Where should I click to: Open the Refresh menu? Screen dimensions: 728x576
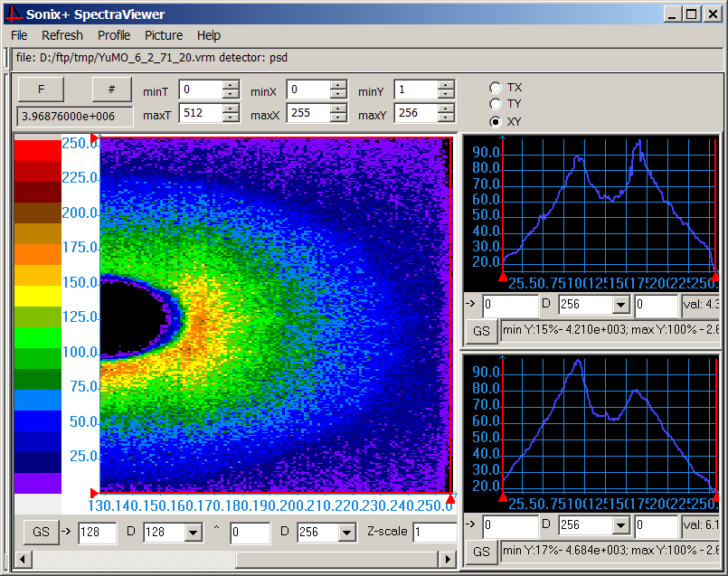61,35
